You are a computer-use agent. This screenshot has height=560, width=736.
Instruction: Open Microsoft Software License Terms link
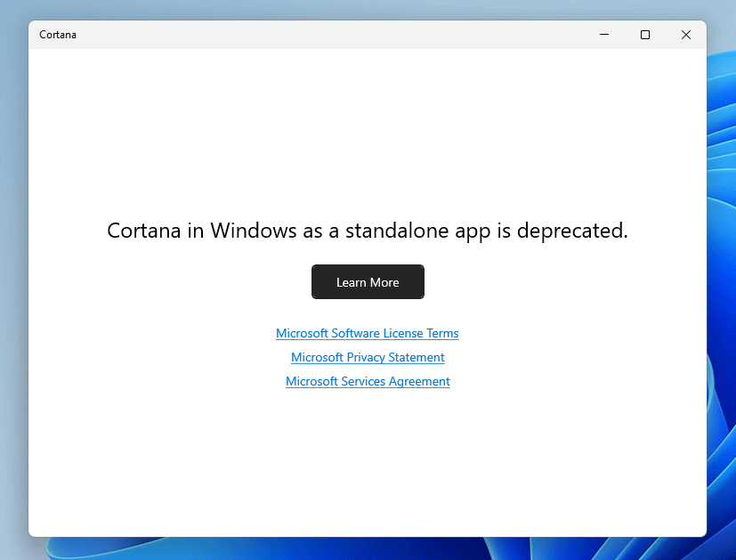click(x=367, y=333)
